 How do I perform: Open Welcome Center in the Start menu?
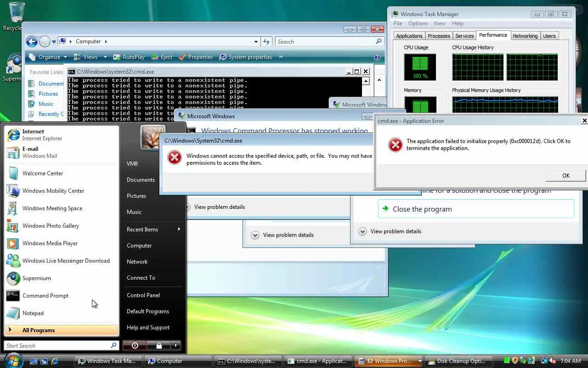coord(62,173)
